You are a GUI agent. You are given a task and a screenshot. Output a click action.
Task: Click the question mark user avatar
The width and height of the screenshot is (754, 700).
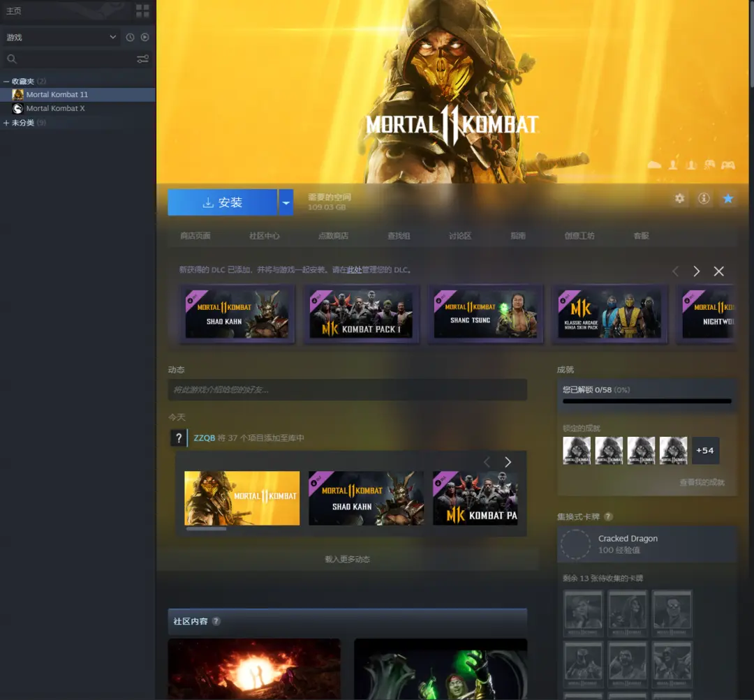(179, 438)
